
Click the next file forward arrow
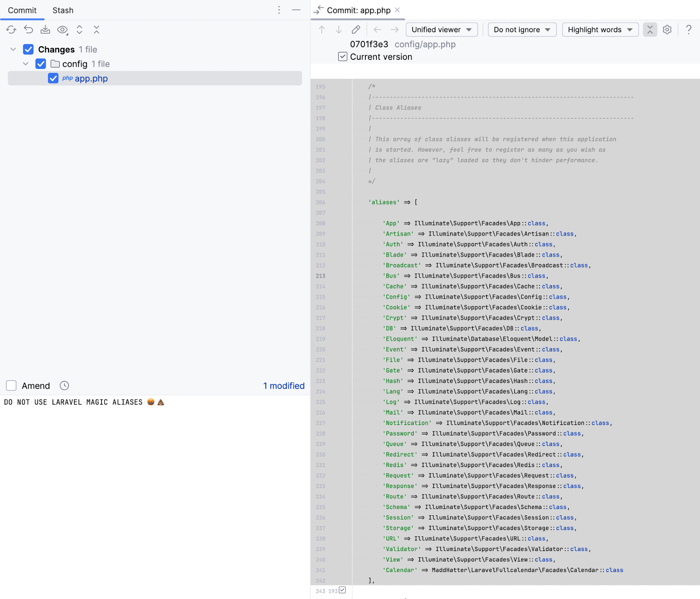[x=394, y=30]
